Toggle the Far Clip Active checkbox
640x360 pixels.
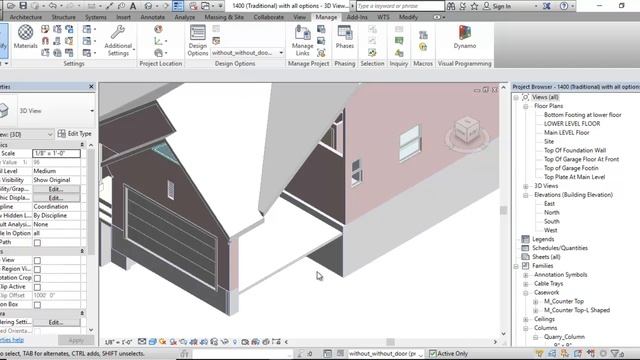point(37,287)
